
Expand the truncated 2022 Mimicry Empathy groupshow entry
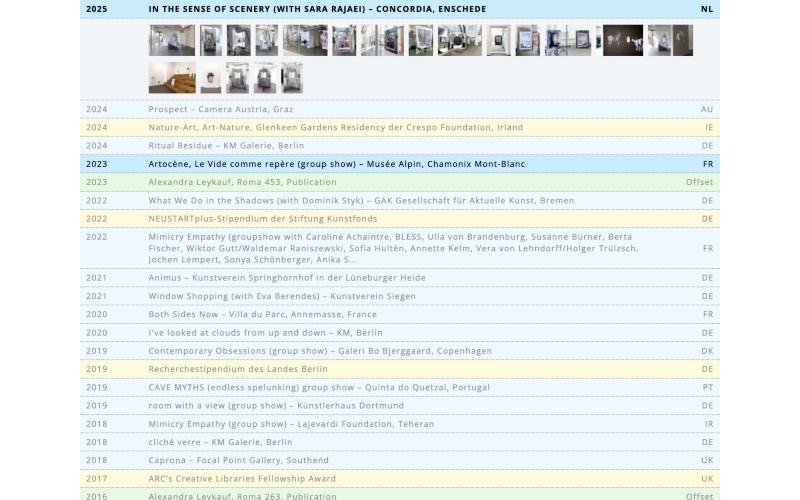[399, 248]
